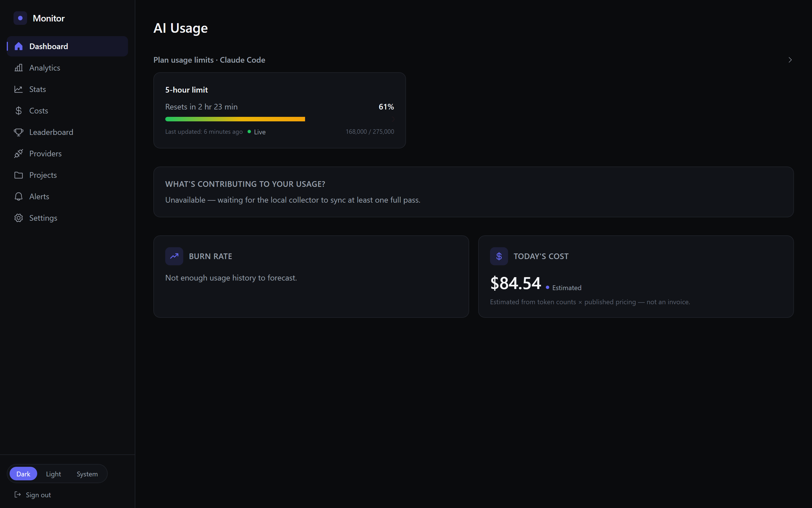Navigate to the Costs page

[67, 111]
